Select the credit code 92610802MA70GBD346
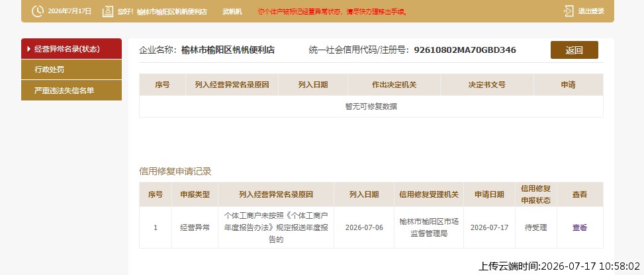 (x=465, y=50)
